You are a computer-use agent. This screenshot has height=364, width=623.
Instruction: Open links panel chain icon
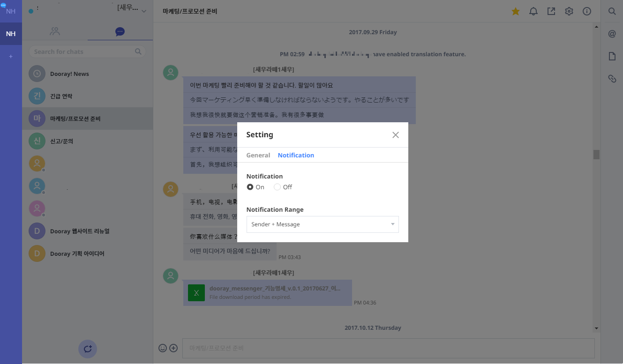pyautogui.click(x=612, y=79)
